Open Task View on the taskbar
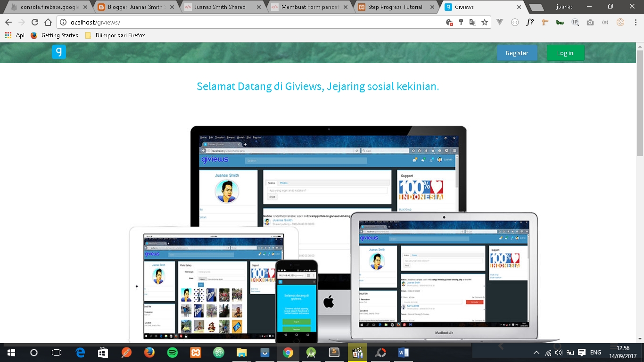Image resolution: width=644 pixels, height=362 pixels. (57, 353)
